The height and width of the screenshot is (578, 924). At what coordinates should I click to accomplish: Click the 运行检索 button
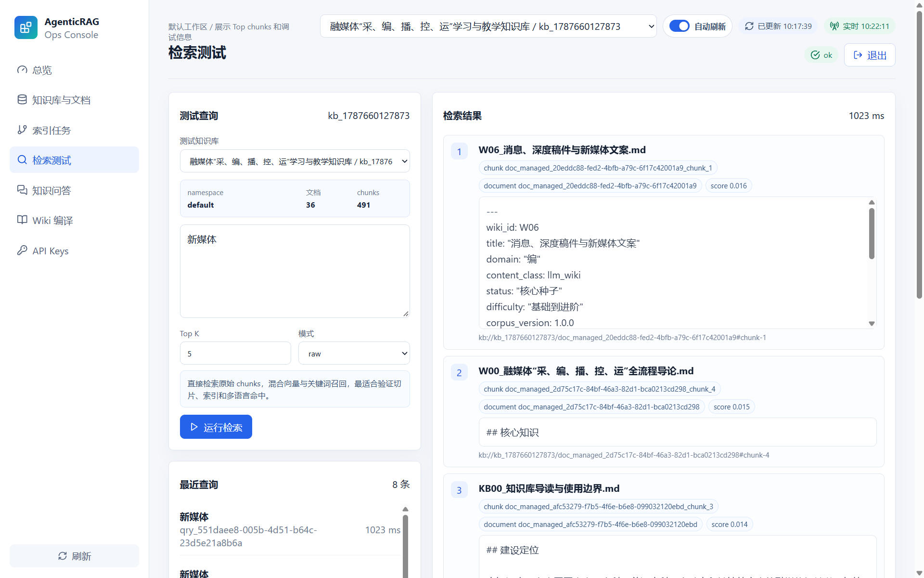(x=216, y=427)
